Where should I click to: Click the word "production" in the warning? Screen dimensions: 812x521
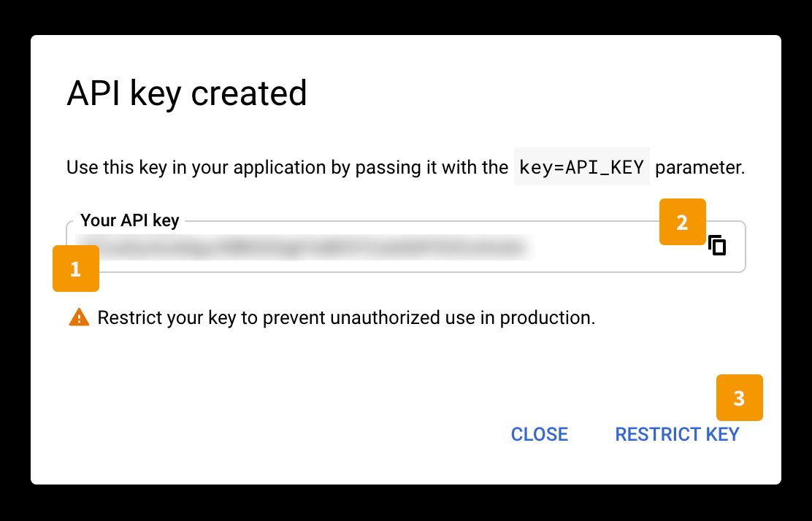pyautogui.click(x=548, y=317)
